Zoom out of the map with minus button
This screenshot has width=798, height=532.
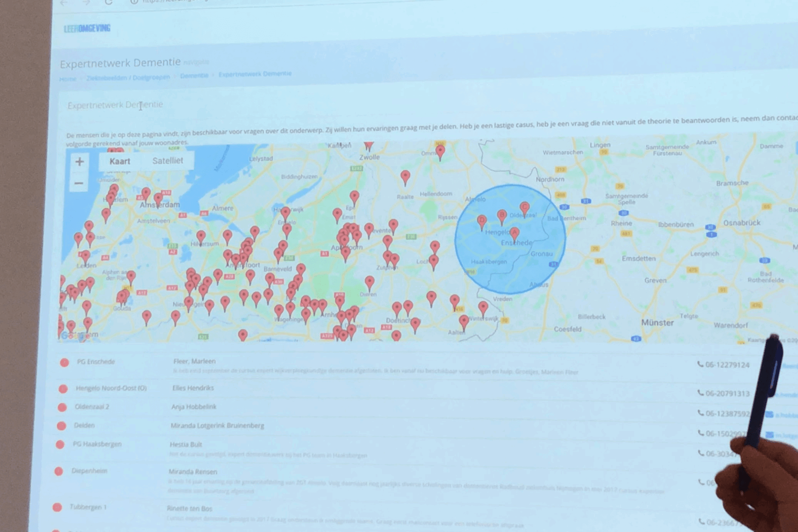[x=79, y=183]
